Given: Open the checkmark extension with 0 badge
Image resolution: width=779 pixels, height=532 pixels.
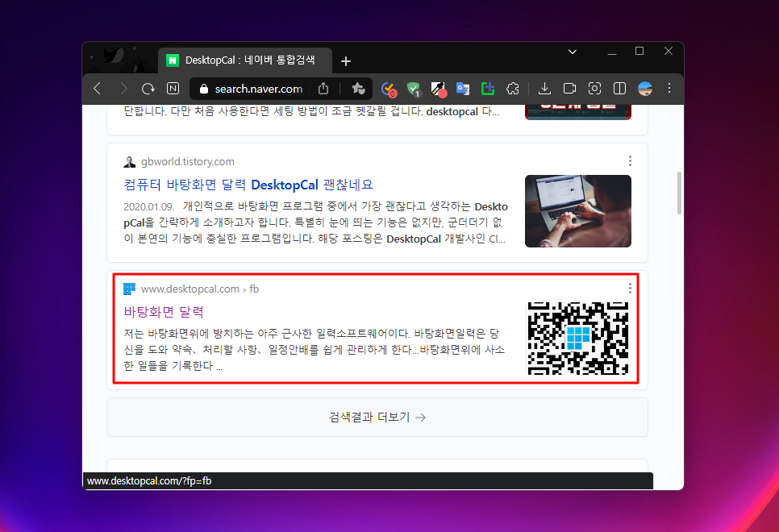Looking at the screenshot, I should click(x=389, y=89).
